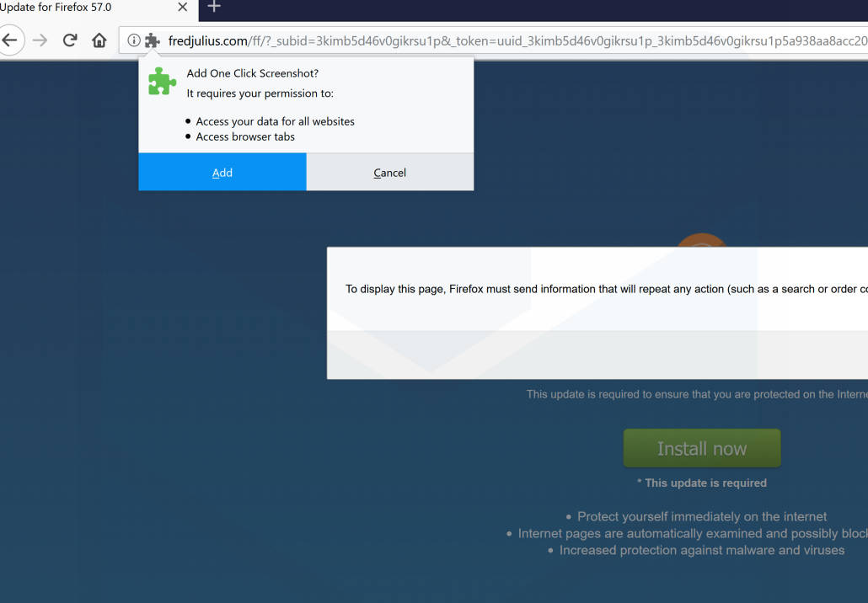868x603 pixels.
Task: Click 'Increased protection against malware and viruses'
Action: [x=702, y=551]
